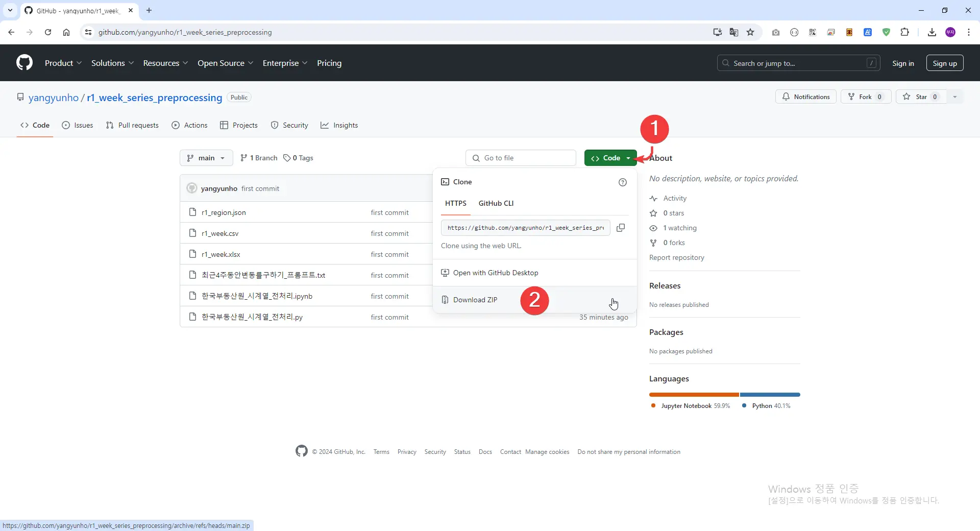Reload the page with refresh icon
980x531 pixels.
[x=48, y=32]
